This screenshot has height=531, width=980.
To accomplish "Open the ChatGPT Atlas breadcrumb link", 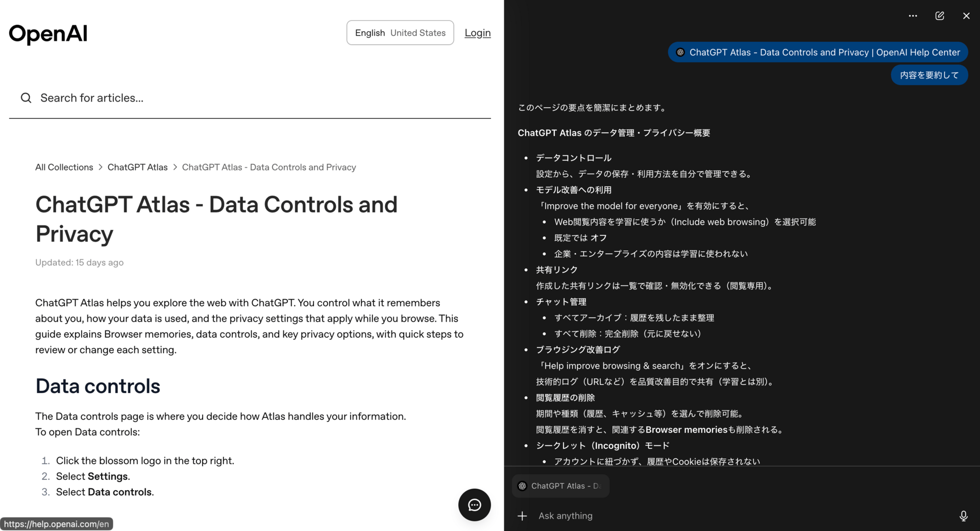I will pyautogui.click(x=137, y=167).
